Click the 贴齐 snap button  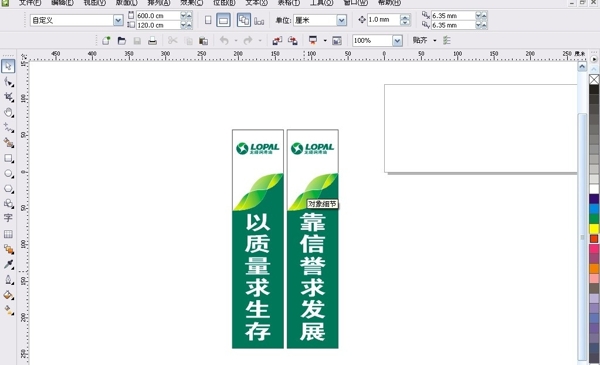tap(420, 41)
